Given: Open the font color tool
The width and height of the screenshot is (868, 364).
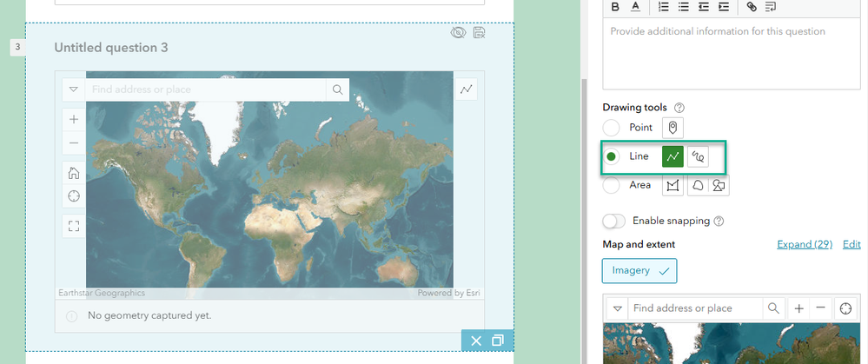Looking at the screenshot, I should (635, 7).
